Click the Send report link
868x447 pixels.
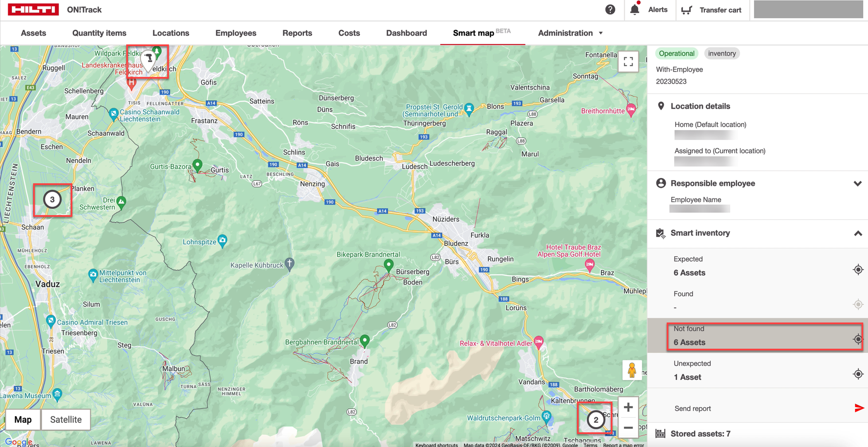tap(692, 408)
